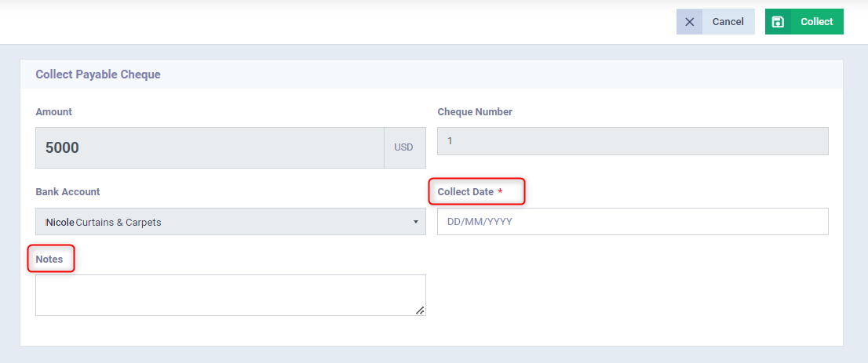The image size is (868, 363).
Task: Click the red required asterisk
Action: pos(501,191)
